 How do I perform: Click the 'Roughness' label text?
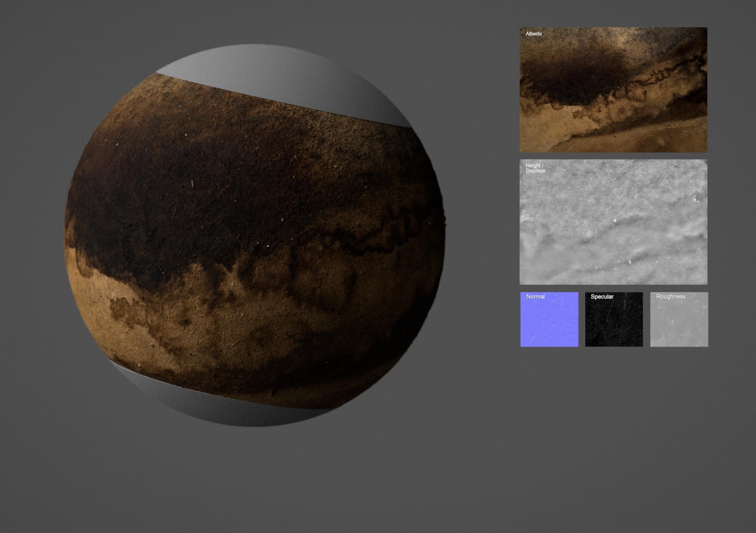pyautogui.click(x=670, y=297)
